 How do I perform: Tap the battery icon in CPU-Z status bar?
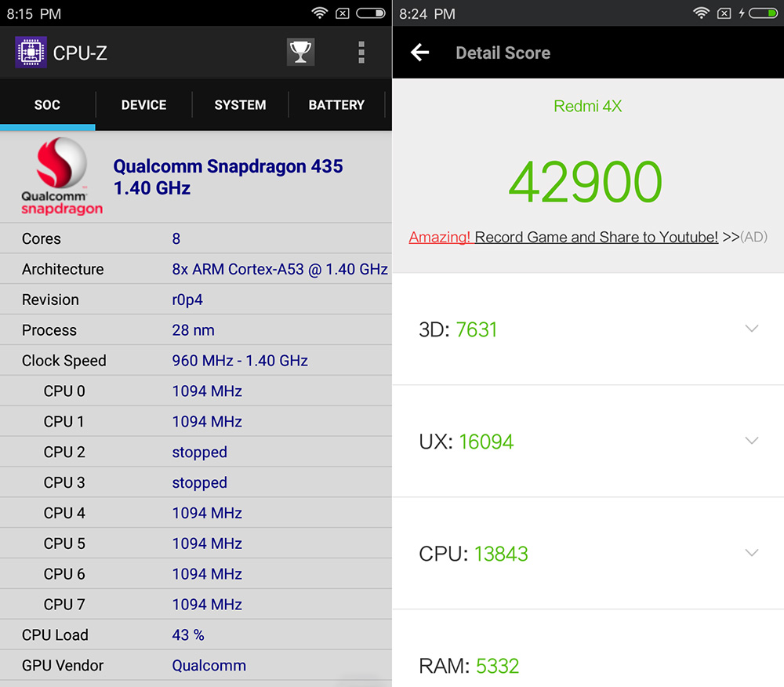(x=371, y=13)
